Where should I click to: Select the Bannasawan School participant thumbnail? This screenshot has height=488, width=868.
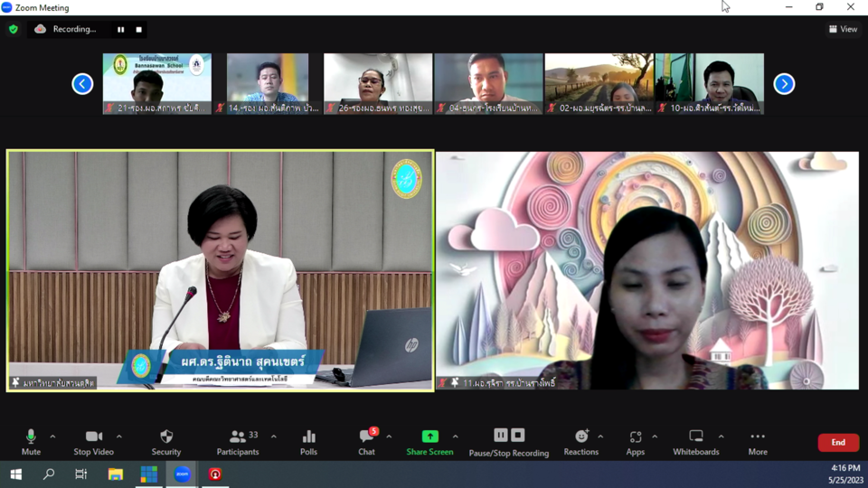coord(156,82)
